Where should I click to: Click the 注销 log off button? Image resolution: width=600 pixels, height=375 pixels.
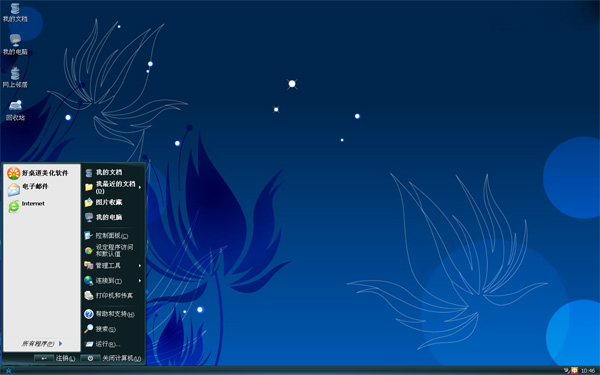55,358
